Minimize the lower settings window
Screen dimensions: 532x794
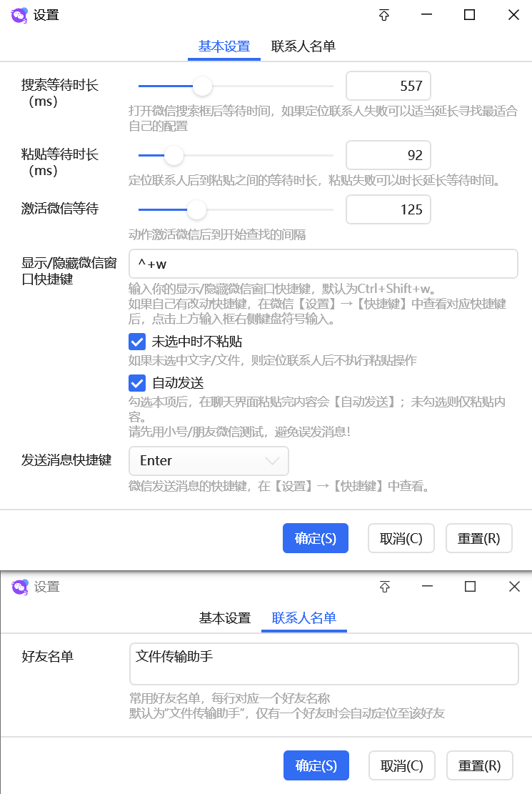click(427, 586)
